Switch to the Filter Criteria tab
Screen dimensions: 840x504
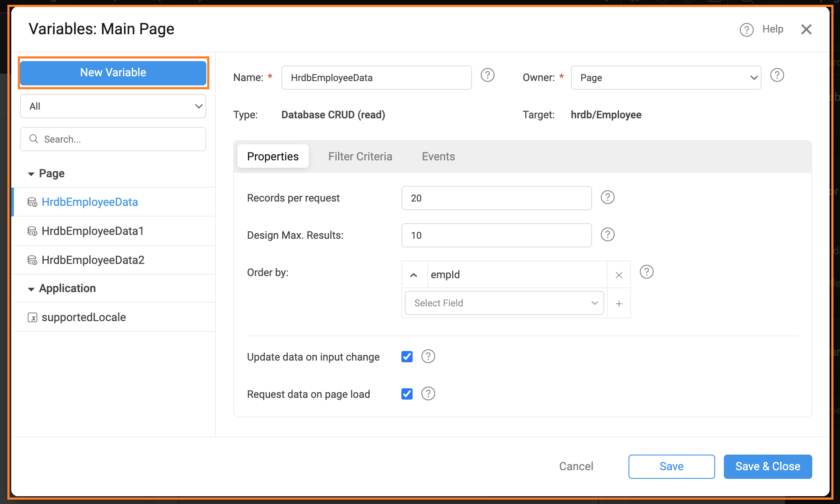tap(360, 156)
